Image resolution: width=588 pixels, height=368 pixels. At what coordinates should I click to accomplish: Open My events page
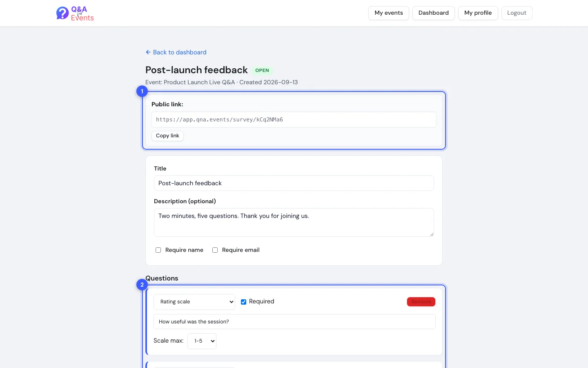(388, 13)
